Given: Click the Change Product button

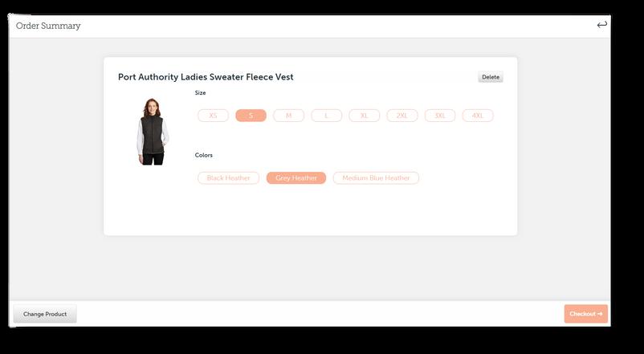Looking at the screenshot, I should 45,314.
